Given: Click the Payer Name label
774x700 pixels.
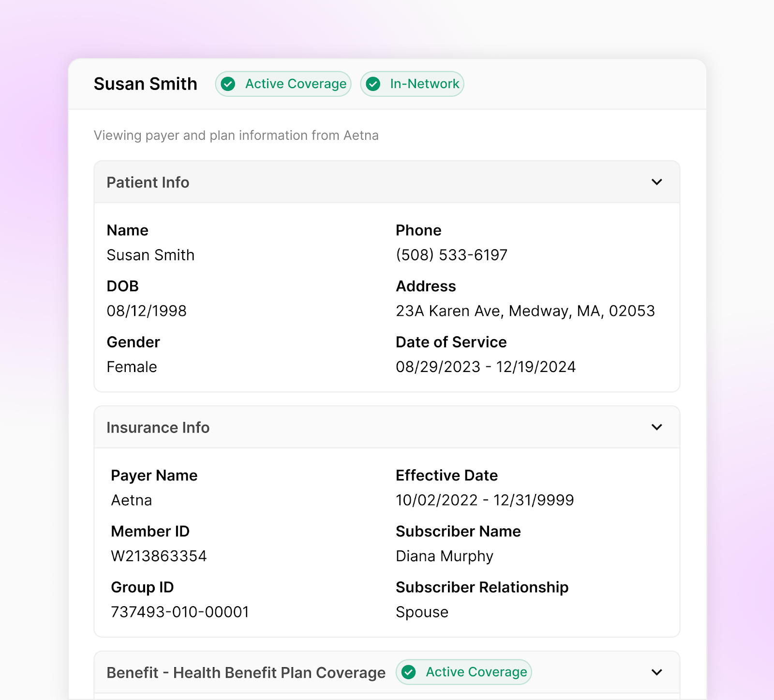Looking at the screenshot, I should [154, 476].
